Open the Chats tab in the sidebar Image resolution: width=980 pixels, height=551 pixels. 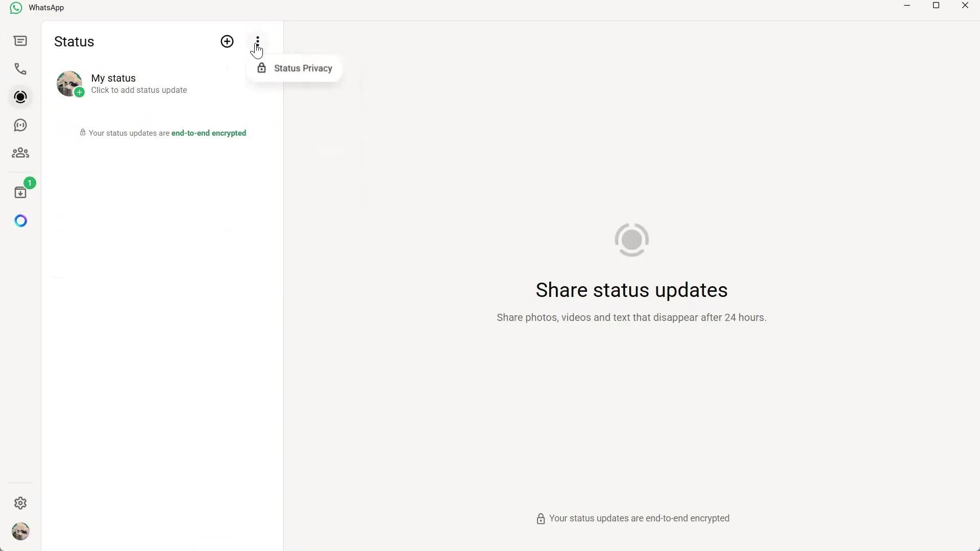[20, 41]
